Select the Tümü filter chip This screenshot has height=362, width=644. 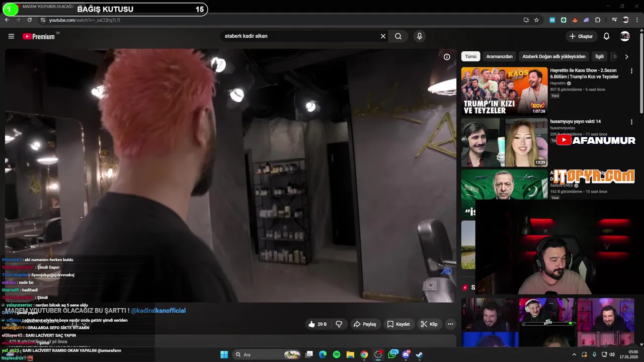pyautogui.click(x=470, y=57)
